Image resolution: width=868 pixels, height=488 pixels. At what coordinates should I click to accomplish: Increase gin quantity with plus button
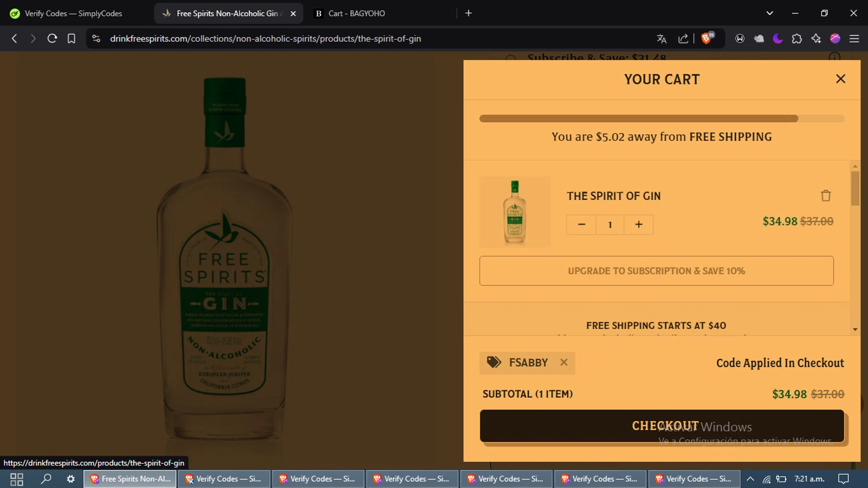click(639, 225)
